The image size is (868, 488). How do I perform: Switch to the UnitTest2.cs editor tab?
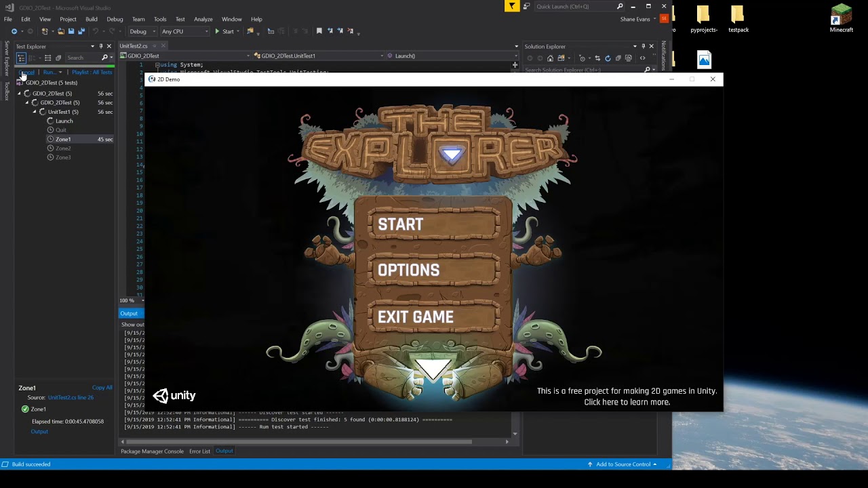(x=134, y=46)
